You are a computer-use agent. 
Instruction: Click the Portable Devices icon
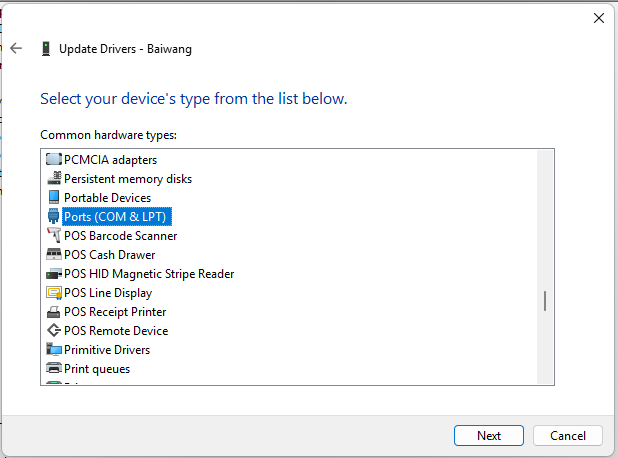coord(54,197)
